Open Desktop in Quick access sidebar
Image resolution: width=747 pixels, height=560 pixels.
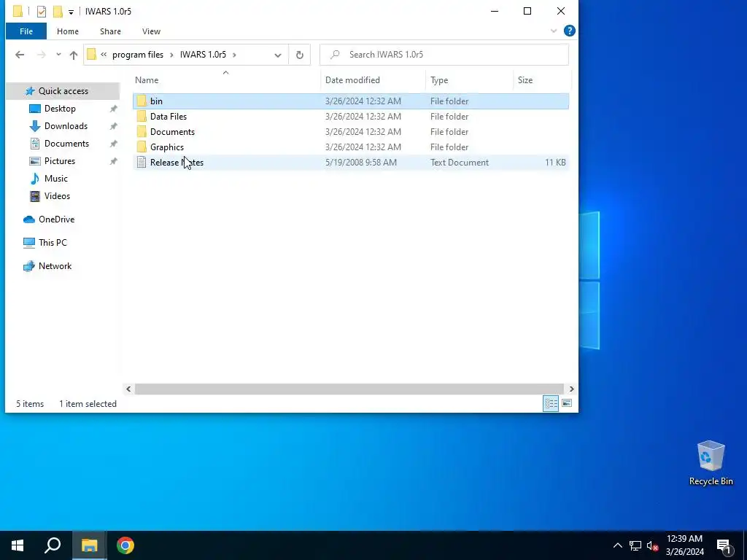click(60, 109)
